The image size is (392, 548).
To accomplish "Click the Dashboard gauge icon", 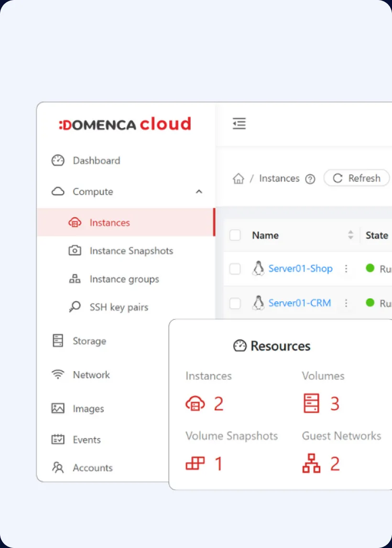I will click(58, 160).
